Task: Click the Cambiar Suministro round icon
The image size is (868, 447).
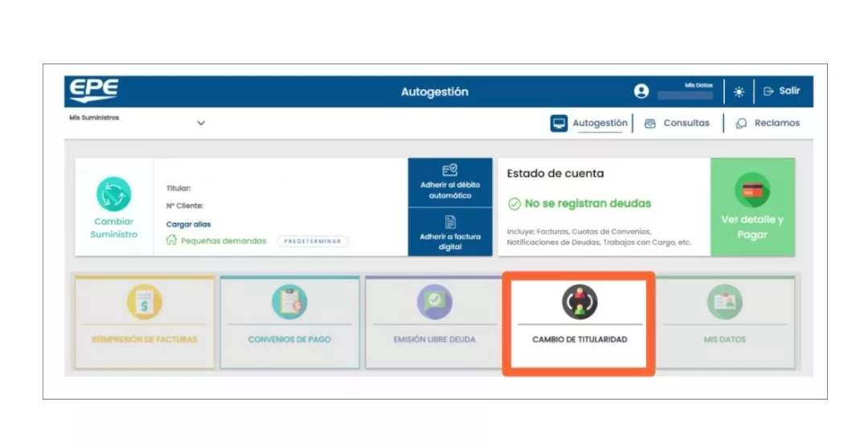Action: (x=114, y=194)
